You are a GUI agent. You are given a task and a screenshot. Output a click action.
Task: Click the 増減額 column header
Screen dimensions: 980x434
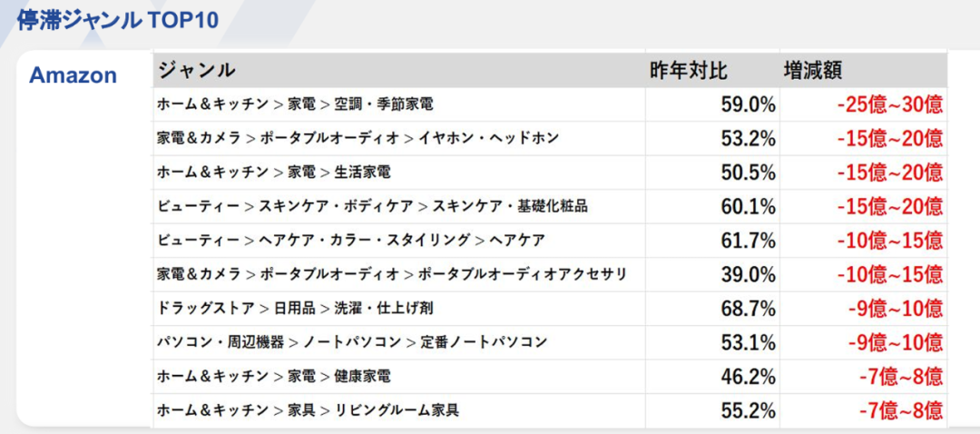[813, 70]
